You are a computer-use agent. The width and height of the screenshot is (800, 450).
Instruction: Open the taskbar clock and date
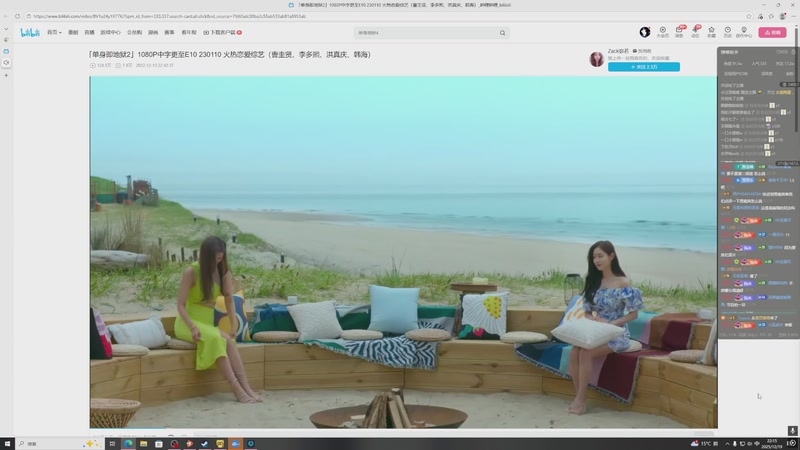772,444
